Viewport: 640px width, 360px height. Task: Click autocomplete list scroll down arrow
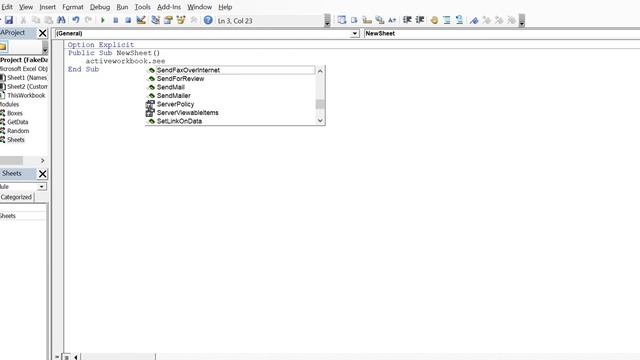(x=320, y=120)
